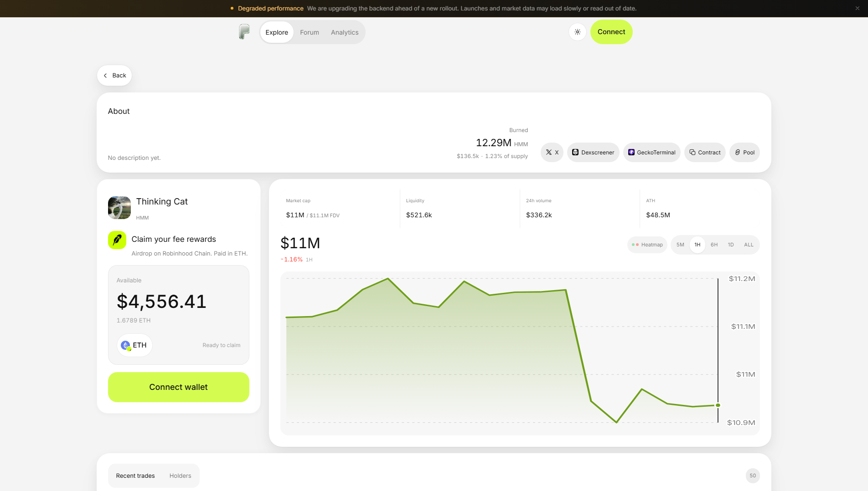Click the 1.6789 ETH amount
This screenshot has width=868, height=491.
click(134, 320)
